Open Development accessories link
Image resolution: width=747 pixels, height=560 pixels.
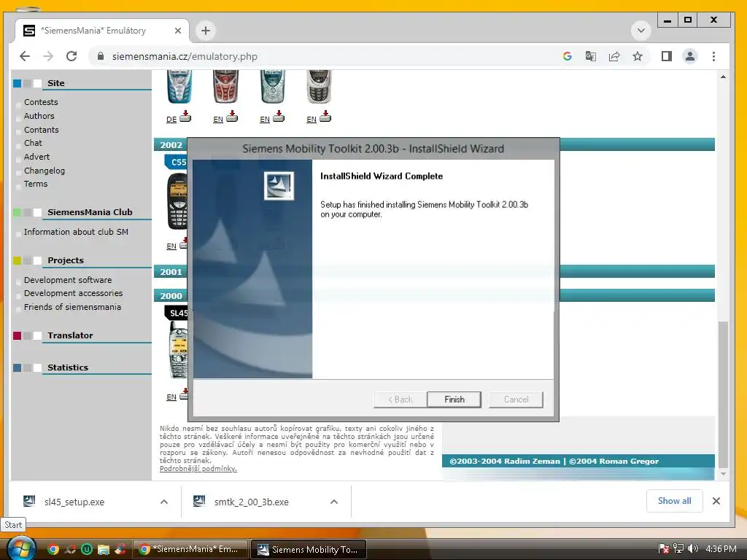point(74,293)
